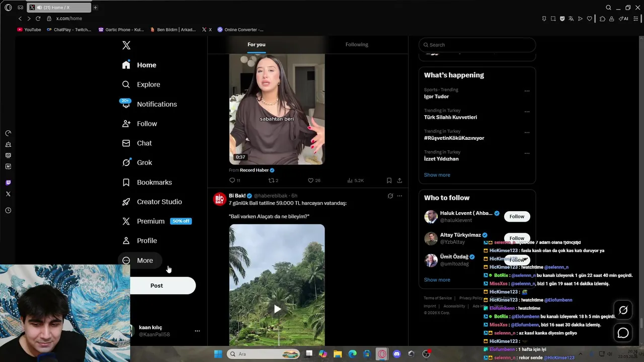The height and width of the screenshot is (362, 644).
Task: Open Türk Silahlı Kuvvetleri trend
Action: (450, 117)
